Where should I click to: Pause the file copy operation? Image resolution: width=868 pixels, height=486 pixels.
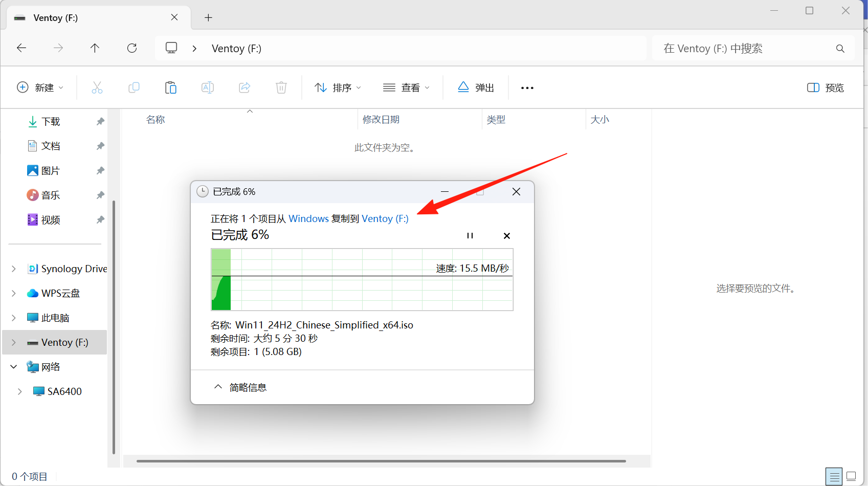pos(470,236)
